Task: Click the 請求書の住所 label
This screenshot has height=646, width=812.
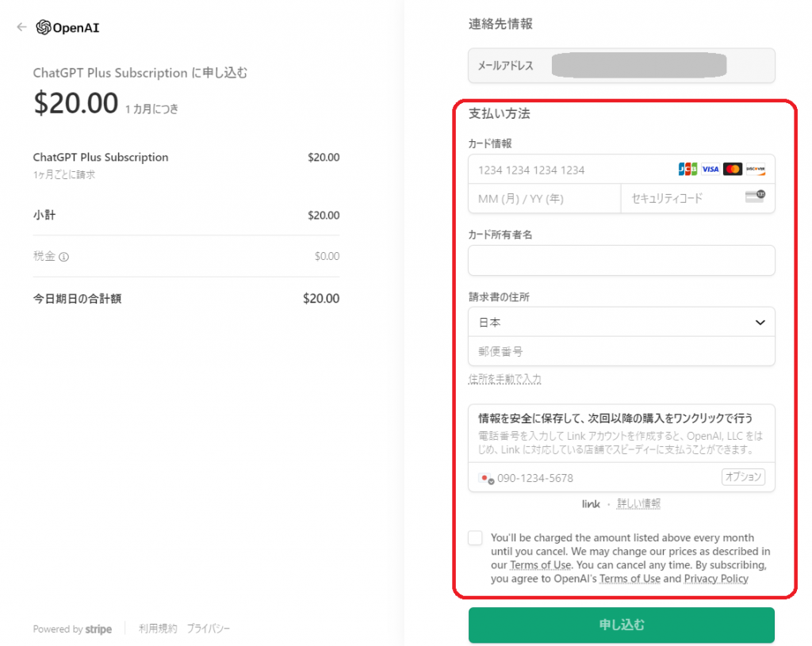Action: click(499, 297)
